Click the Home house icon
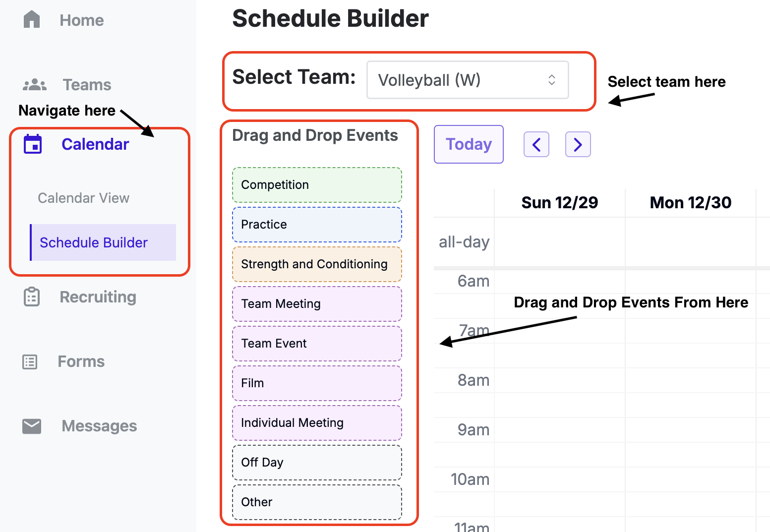The image size is (770, 532). pos(32,20)
